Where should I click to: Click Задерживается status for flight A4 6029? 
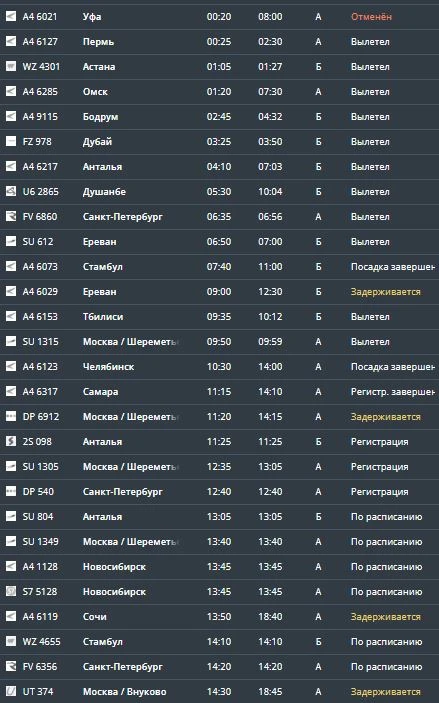[x=386, y=292]
